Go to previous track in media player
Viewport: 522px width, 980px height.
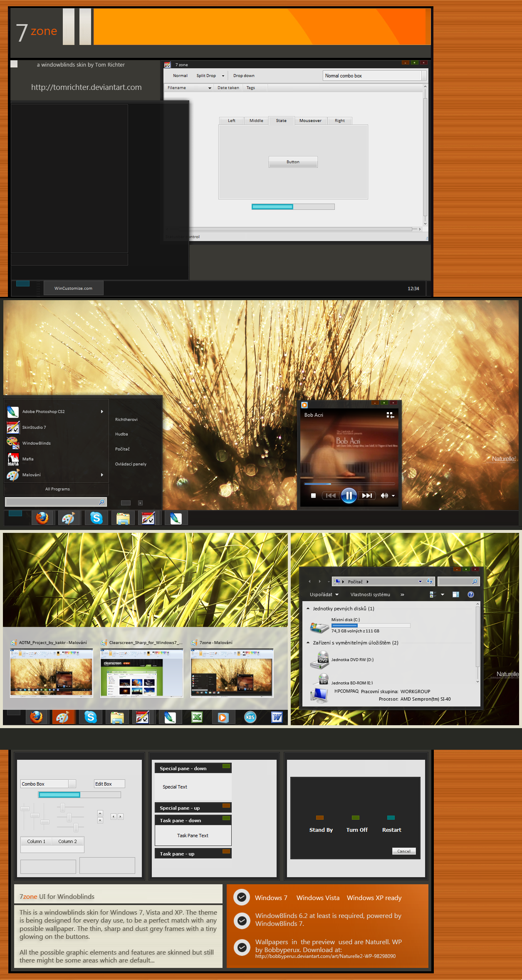(331, 495)
